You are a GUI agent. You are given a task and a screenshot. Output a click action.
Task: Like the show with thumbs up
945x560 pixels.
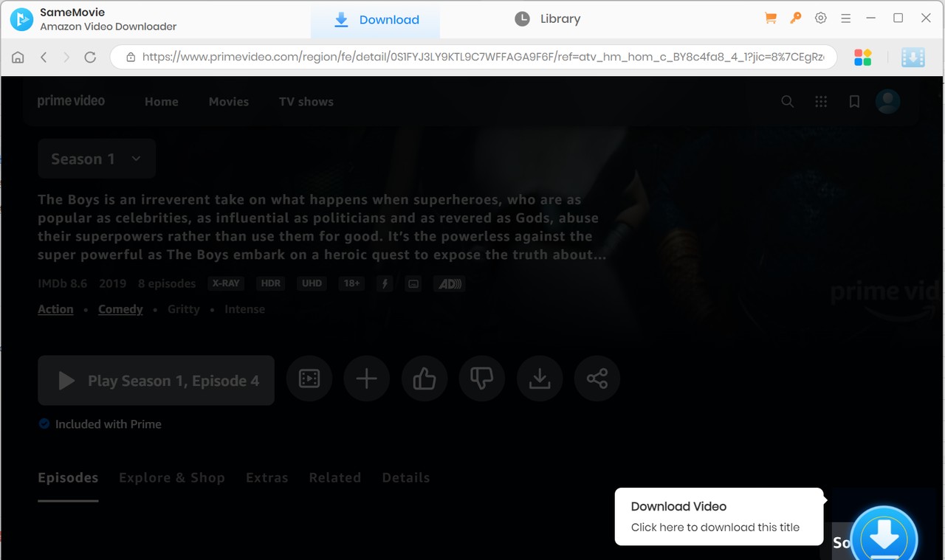click(x=424, y=379)
